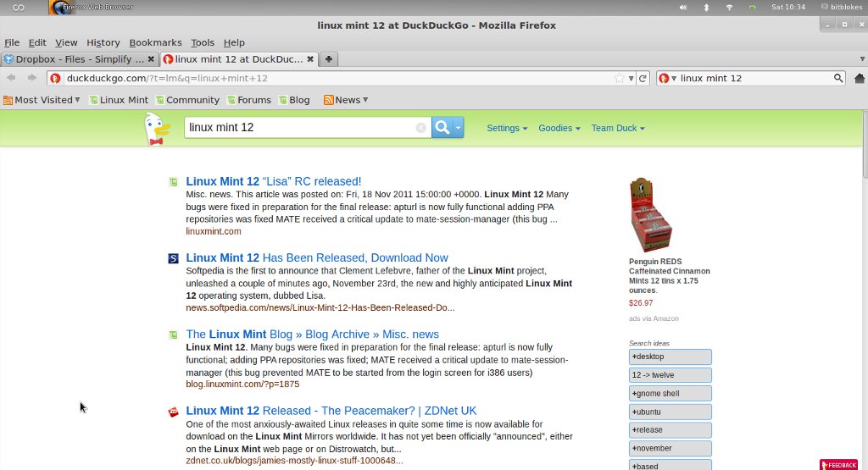
Task: Click the DuckDuckGo duck logo
Action: pyautogui.click(x=156, y=128)
